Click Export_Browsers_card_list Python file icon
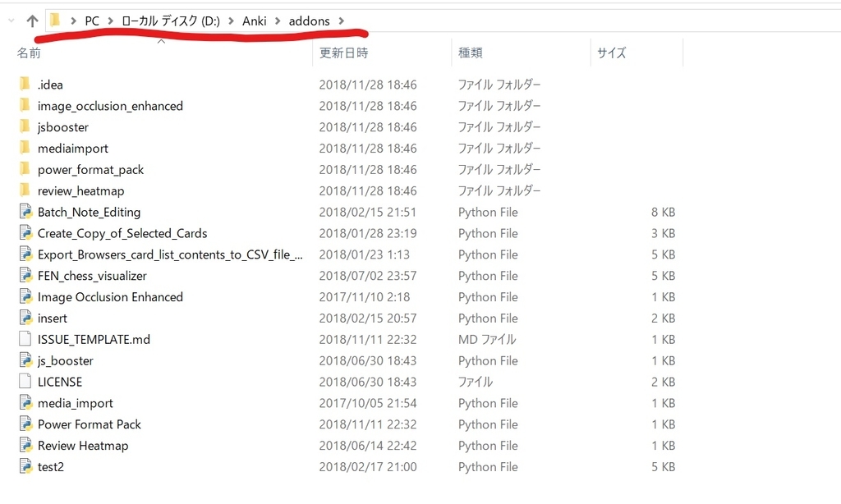 (25, 254)
